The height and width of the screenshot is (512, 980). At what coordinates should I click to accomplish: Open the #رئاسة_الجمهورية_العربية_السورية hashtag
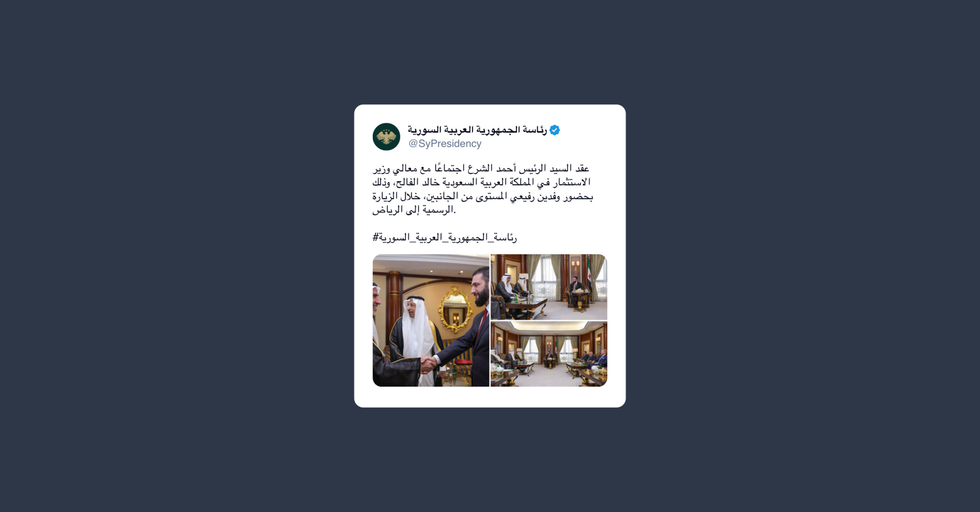444,238
